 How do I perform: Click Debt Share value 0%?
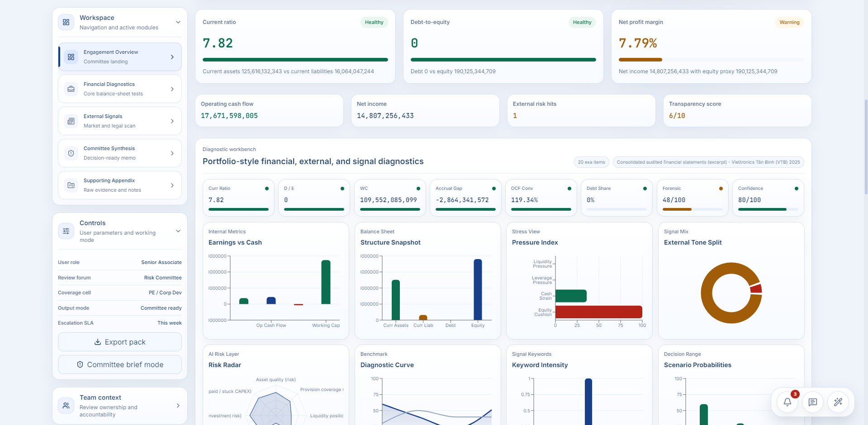590,200
